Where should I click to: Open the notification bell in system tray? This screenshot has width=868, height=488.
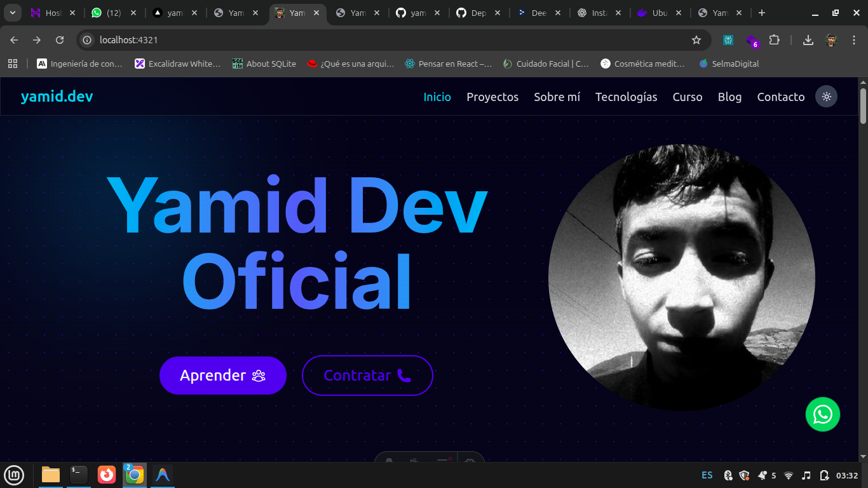763,475
